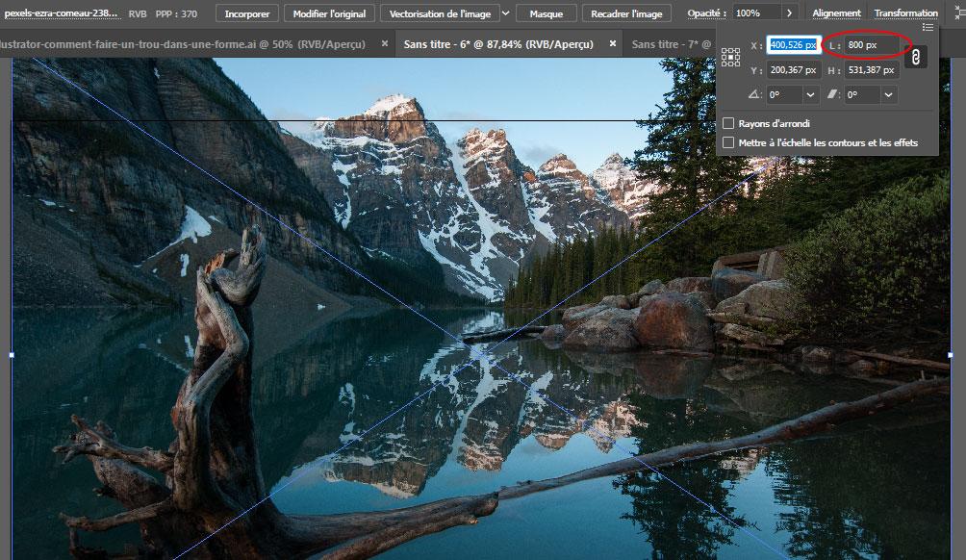Open the Transform panel options menu icon
This screenshot has height=560, width=966.
[928, 28]
